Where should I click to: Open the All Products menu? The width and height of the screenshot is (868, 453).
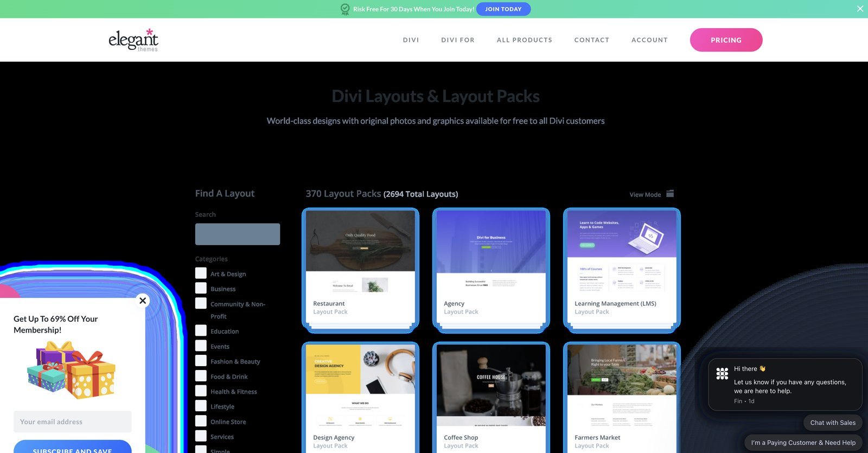pyautogui.click(x=525, y=40)
